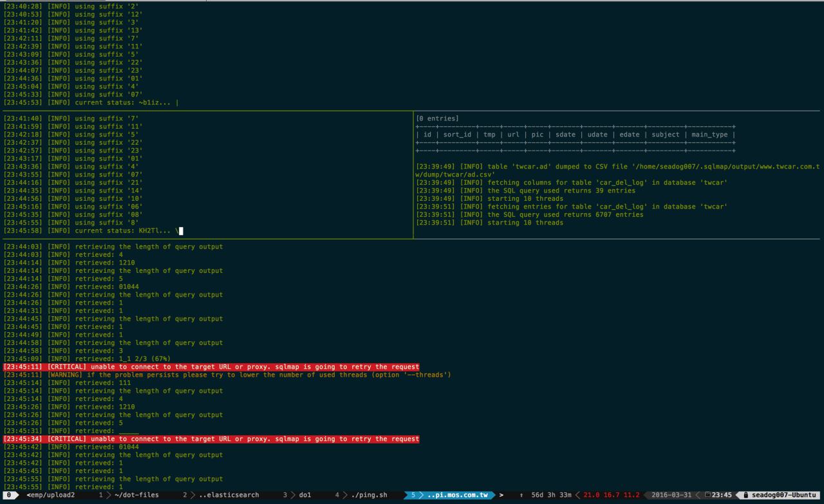This screenshot has width=824, height=504.
Task: Click the line '[23:45:16] using suffix '06''
Action: (73, 207)
